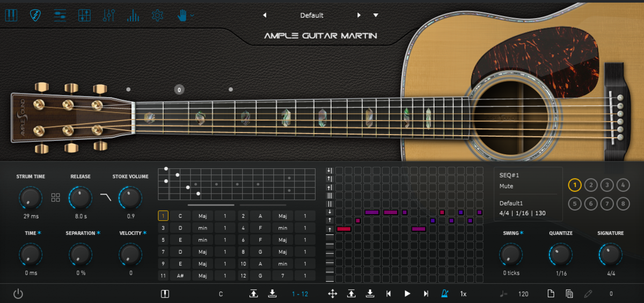
Task: Select sequence slot 5
Action: tap(575, 204)
